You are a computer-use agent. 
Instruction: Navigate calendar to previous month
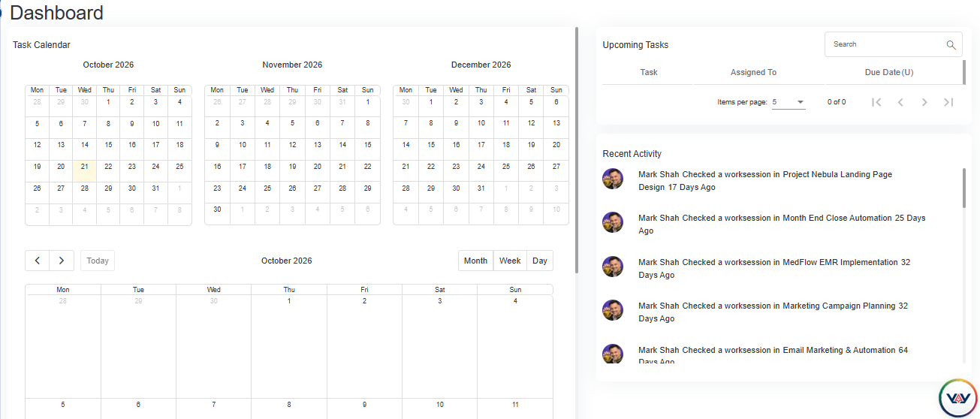coord(38,261)
